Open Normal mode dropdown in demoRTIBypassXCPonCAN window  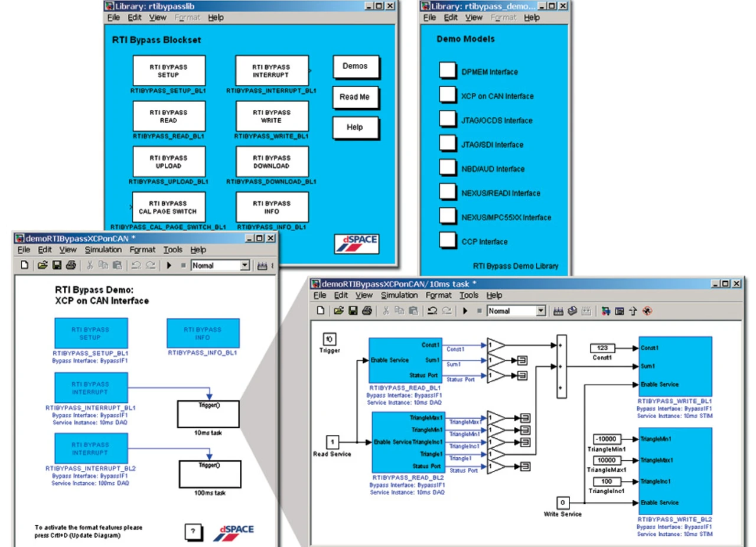coord(245,265)
